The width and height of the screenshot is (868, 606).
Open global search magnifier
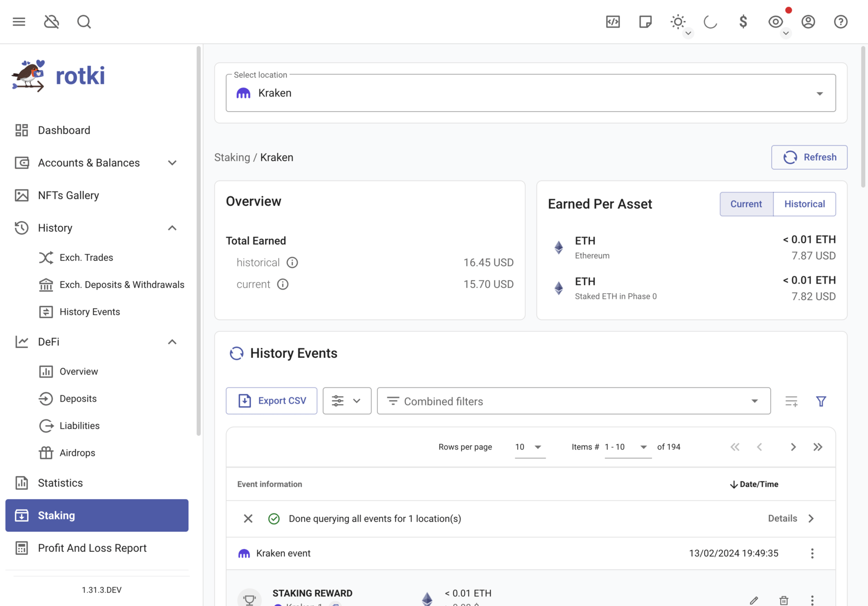tap(84, 21)
